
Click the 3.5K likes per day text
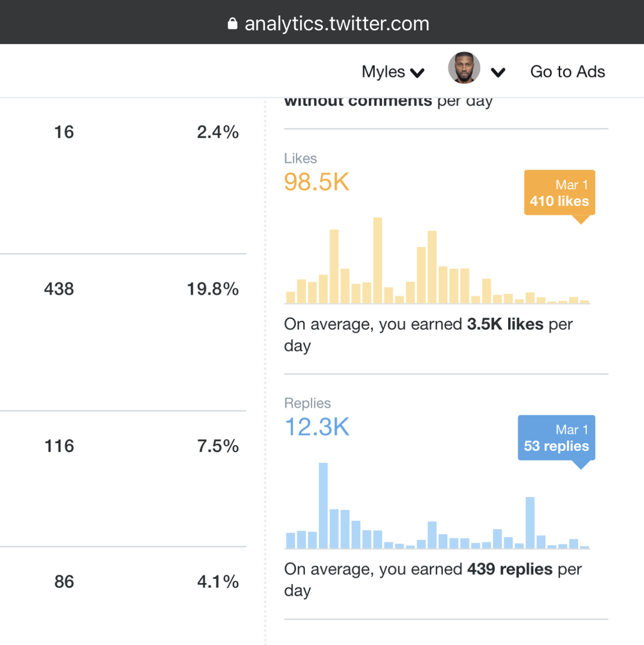coord(505,324)
